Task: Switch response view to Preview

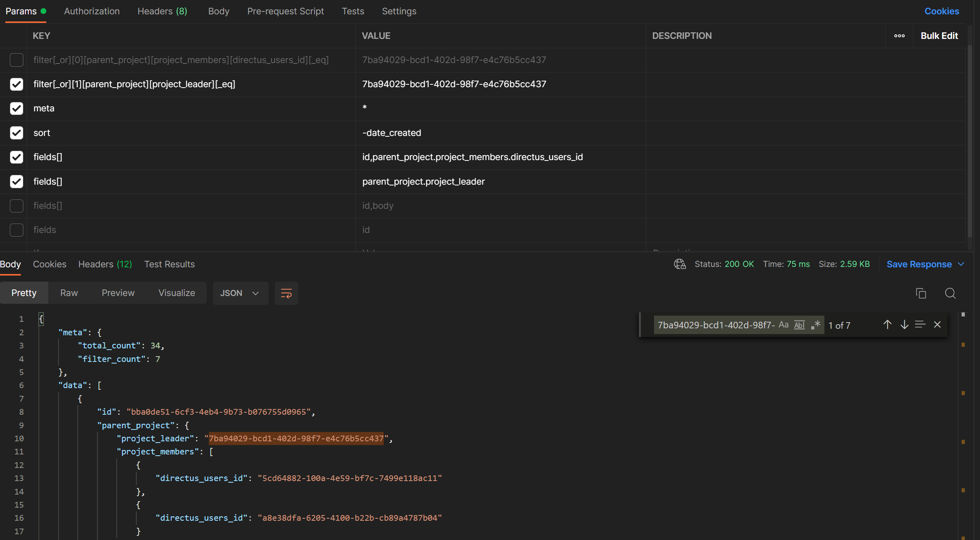Action: (x=118, y=293)
